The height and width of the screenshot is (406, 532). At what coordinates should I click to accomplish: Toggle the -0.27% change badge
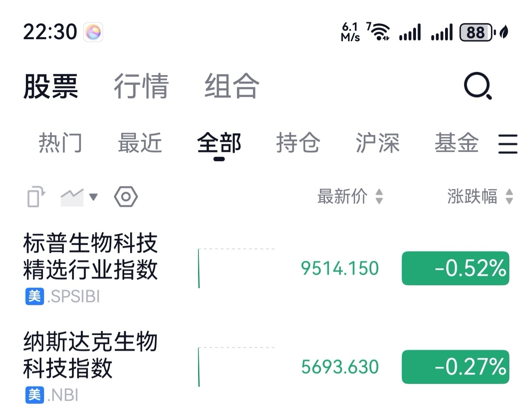[x=455, y=367]
